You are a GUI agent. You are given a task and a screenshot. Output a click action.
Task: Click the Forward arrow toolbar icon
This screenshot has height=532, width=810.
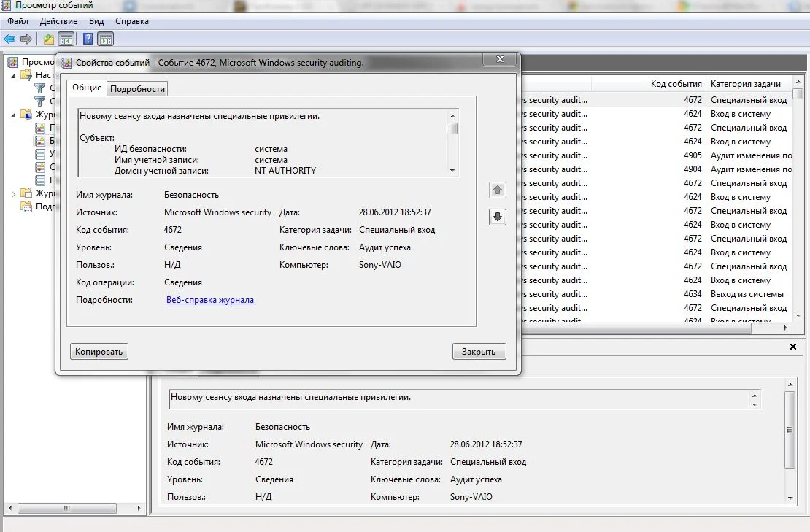point(26,39)
